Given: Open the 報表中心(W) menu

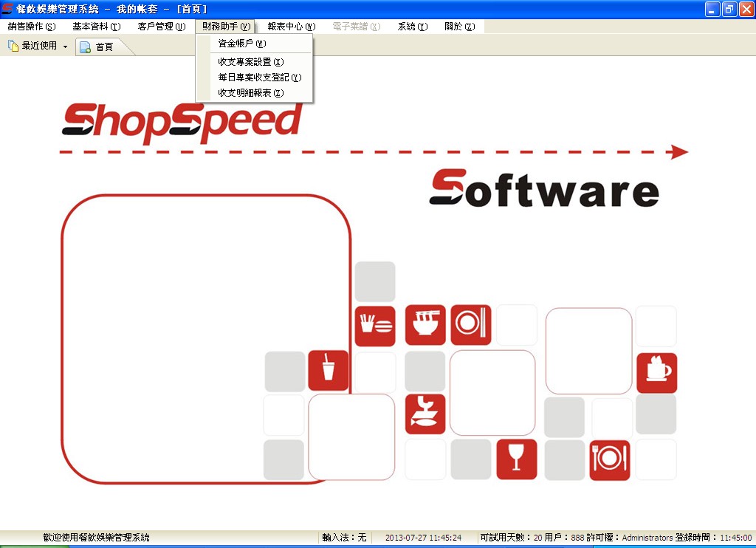Looking at the screenshot, I should [x=291, y=27].
